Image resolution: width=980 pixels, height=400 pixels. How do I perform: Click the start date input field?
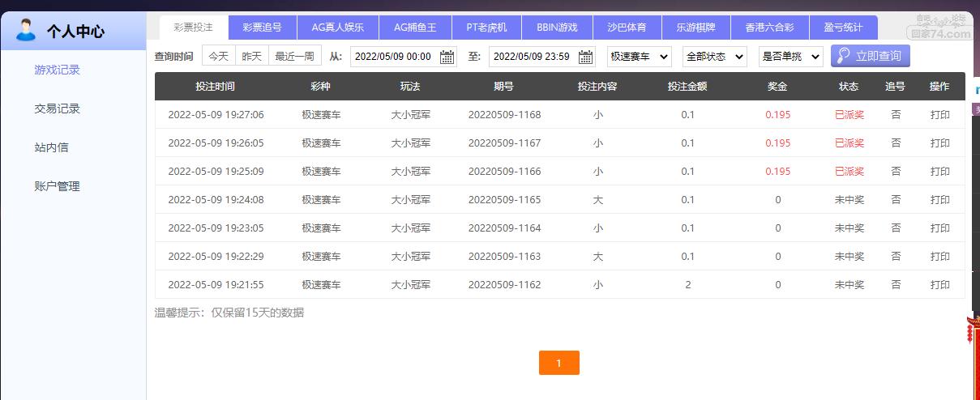pos(393,57)
